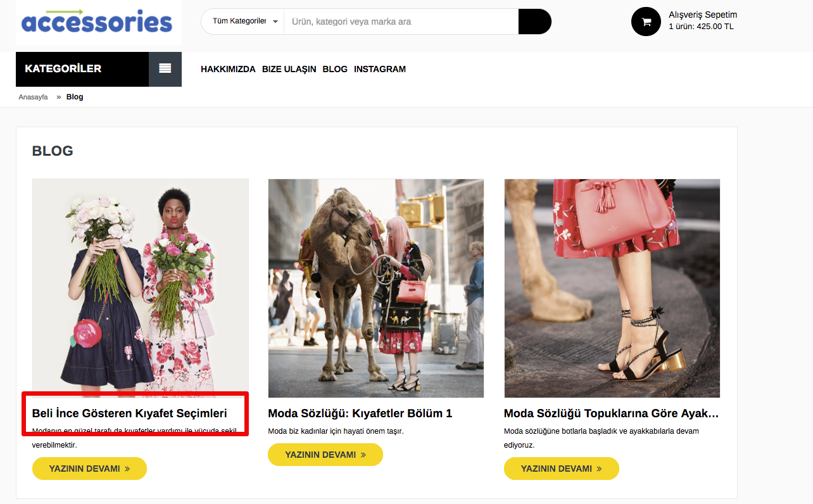Focus the product search input field

point(401,22)
